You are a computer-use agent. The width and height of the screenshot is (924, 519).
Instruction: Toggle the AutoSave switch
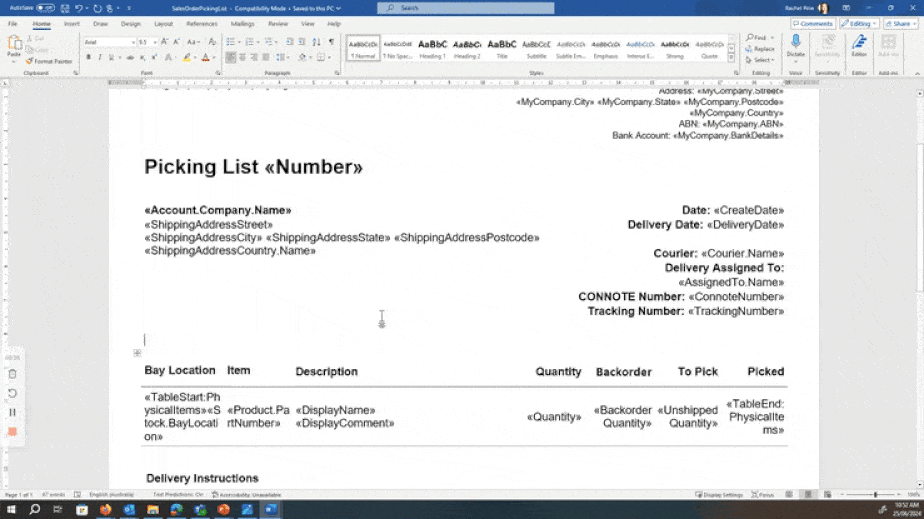(45, 8)
